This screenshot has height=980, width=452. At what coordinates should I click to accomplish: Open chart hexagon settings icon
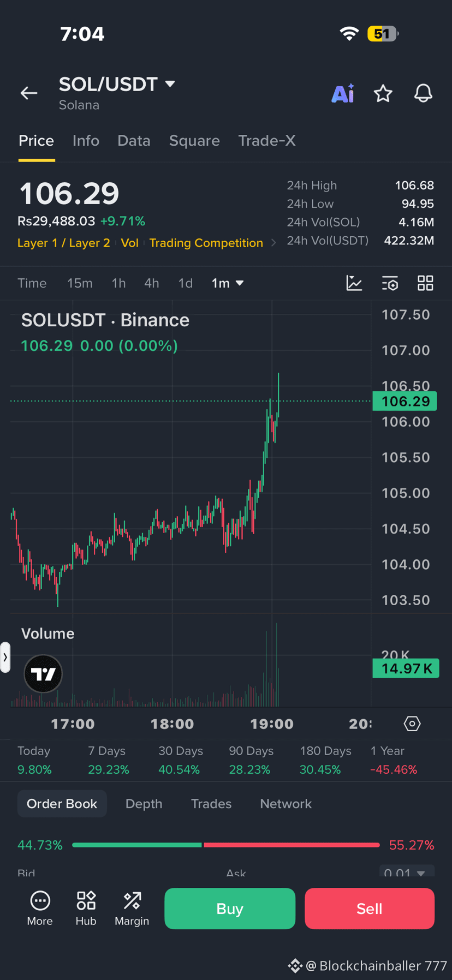[x=412, y=724]
